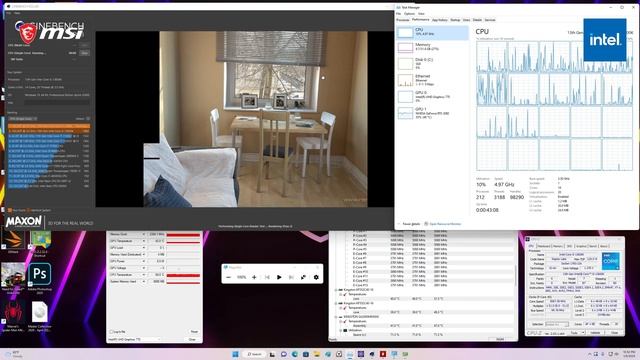Switch to CPU-Z Mainboard tab
This screenshot has width=640, height=360.
544,246
